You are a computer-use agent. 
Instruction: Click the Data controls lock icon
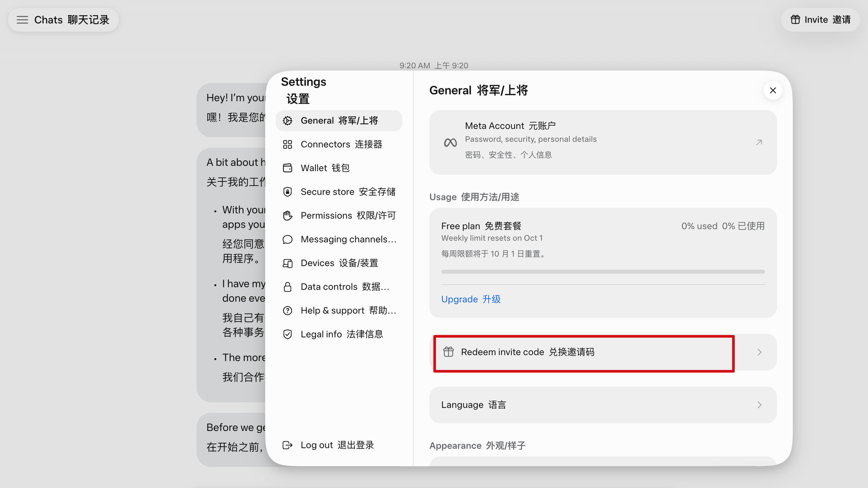288,287
